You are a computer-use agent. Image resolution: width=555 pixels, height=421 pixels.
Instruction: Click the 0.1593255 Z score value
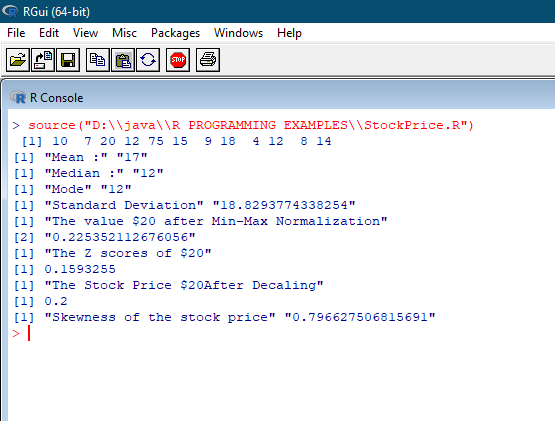pos(80,269)
